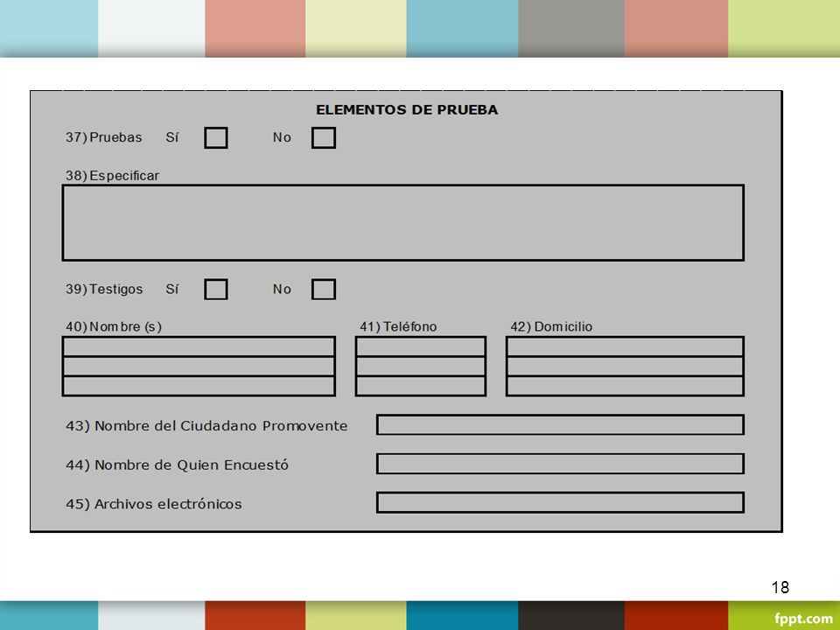840x630 pixels.
Task: Click the second Teléfono row
Action: click(421, 367)
